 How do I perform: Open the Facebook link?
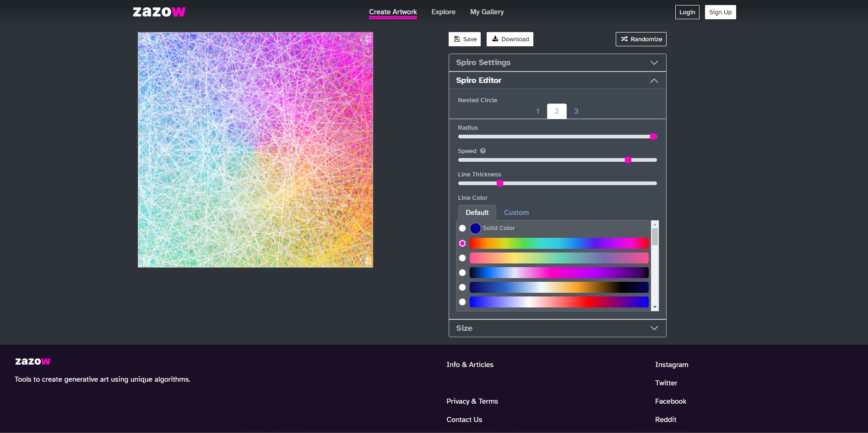pyautogui.click(x=671, y=401)
